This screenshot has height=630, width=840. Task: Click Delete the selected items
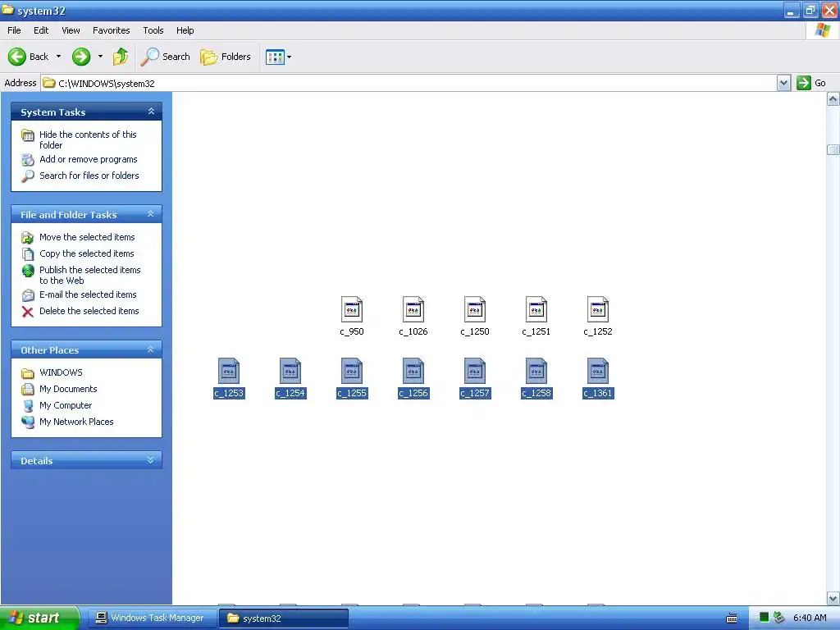pyautogui.click(x=89, y=311)
